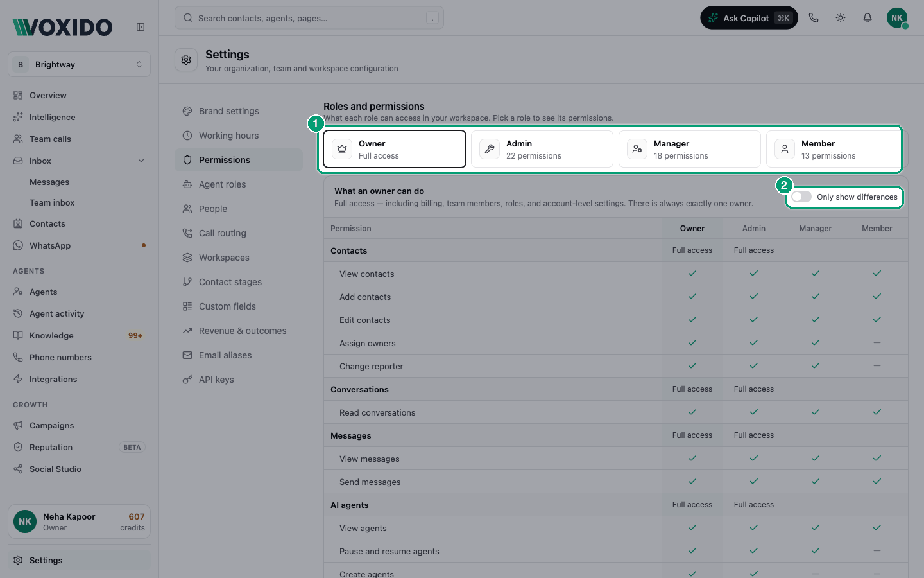Collapse the sidebar panel icon
The width and height of the screenshot is (924, 578).
[x=141, y=27]
